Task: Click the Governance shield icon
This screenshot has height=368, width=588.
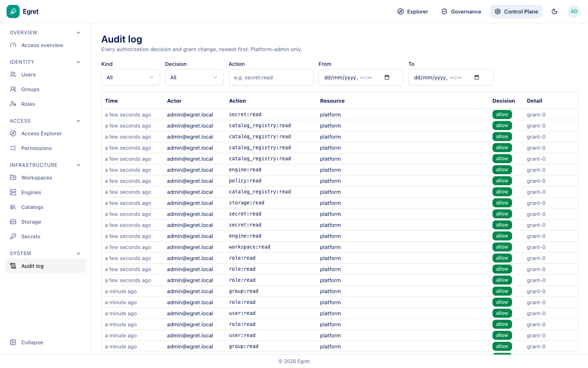Action: 444,11
